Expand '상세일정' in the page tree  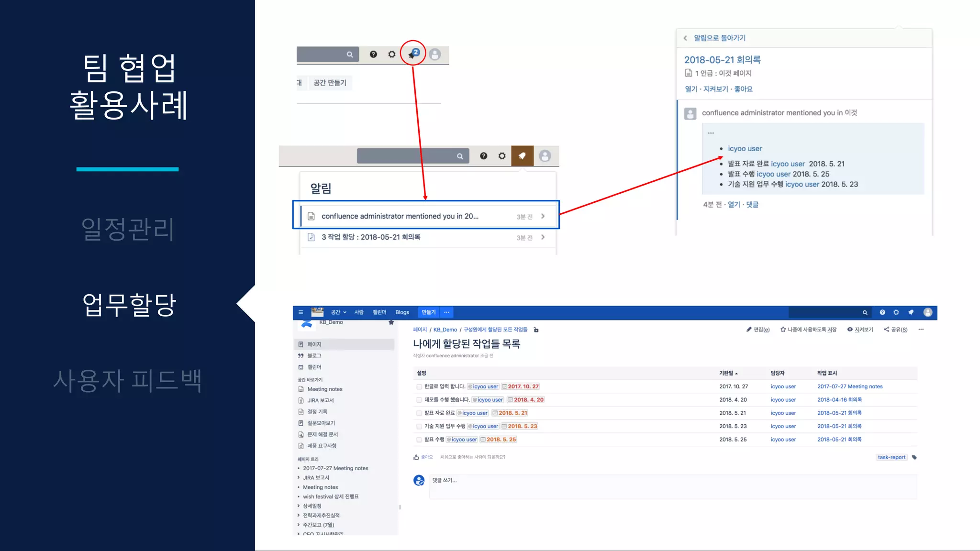coord(299,506)
